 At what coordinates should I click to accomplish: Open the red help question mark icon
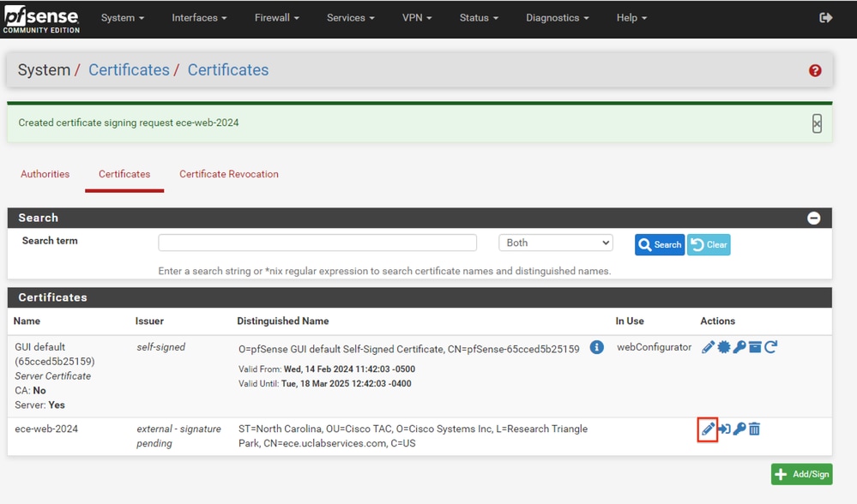coord(815,70)
